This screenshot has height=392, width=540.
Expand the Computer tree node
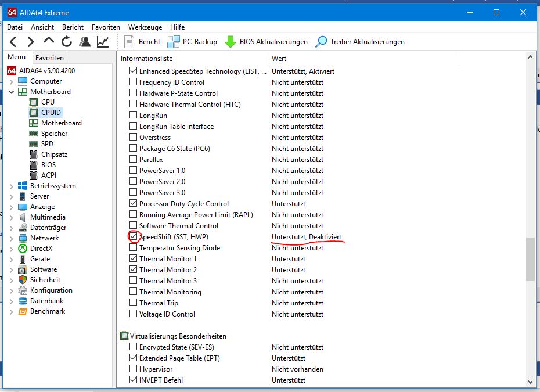(12, 82)
